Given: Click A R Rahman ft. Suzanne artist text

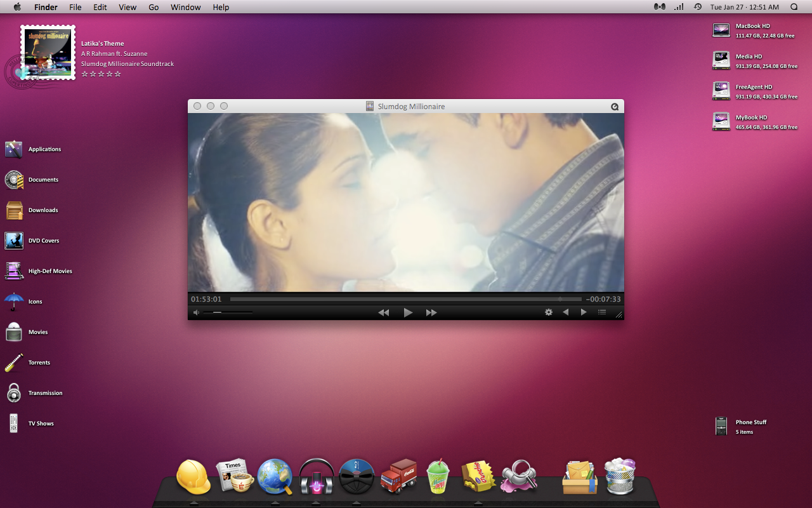Looking at the screenshot, I should pos(114,54).
